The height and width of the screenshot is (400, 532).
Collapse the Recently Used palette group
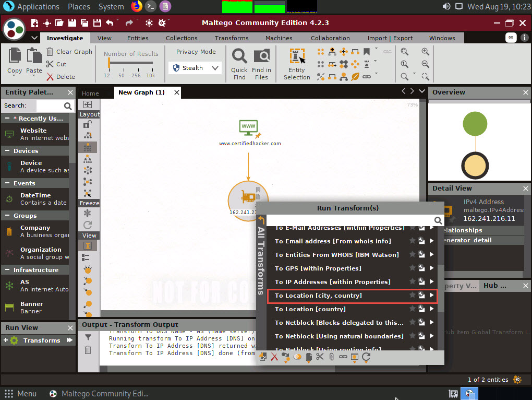(7, 118)
